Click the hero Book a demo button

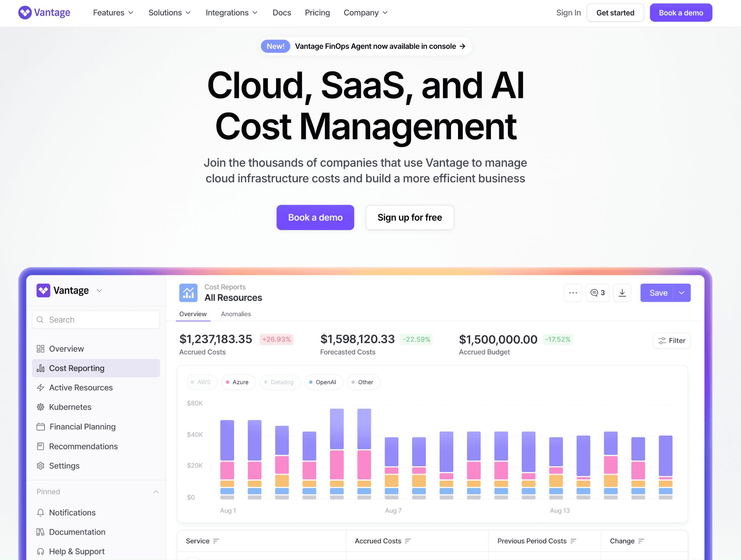tap(315, 217)
